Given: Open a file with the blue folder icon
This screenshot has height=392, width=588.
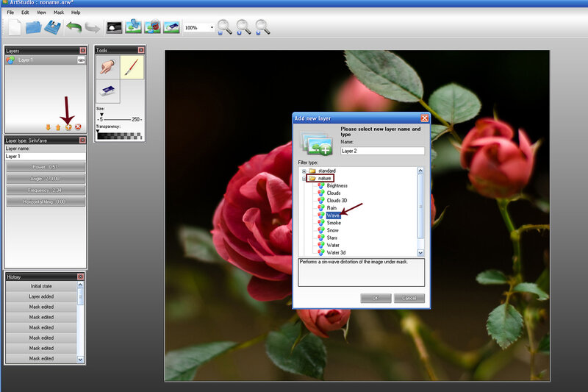Looking at the screenshot, I should (x=33, y=27).
